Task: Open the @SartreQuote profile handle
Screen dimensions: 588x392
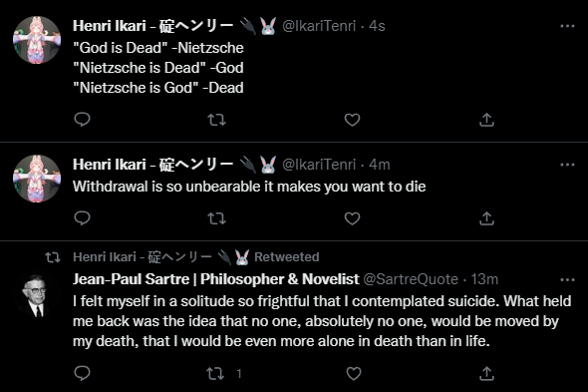Action: tap(411, 279)
